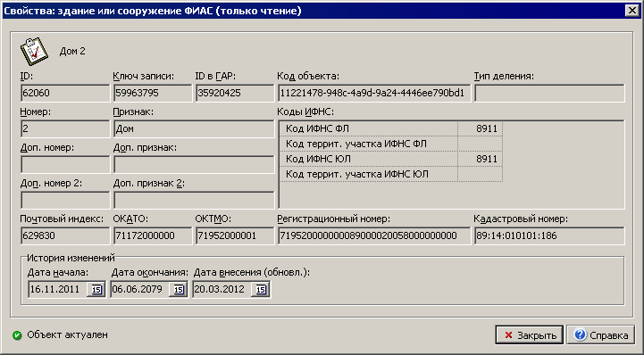
Task: Click the Регистрационный номер label
Action: [333, 219]
